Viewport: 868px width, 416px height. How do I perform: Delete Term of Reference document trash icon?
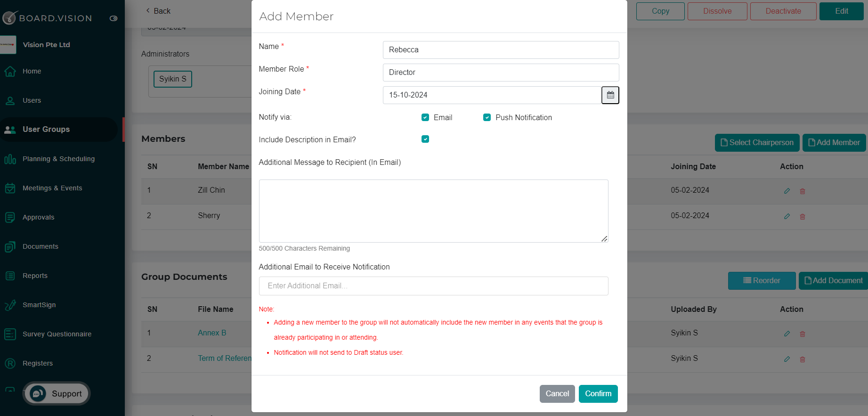pyautogui.click(x=803, y=359)
